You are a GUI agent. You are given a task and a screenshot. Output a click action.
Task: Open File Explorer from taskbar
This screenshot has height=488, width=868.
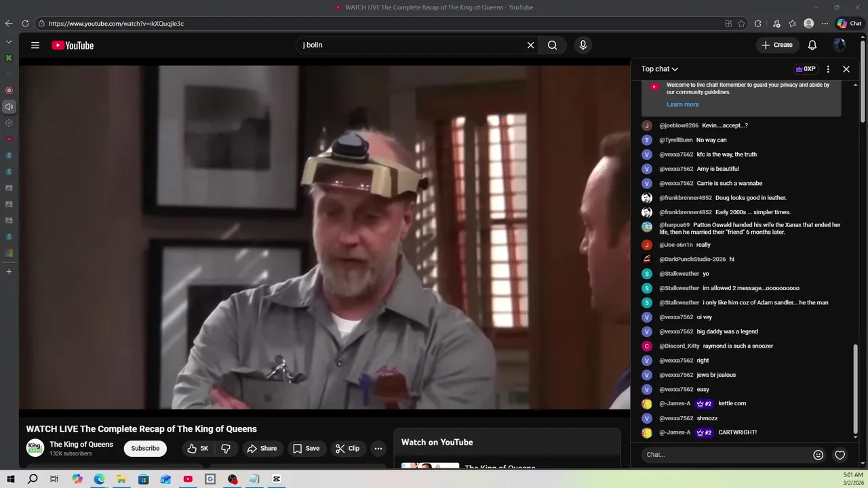click(121, 479)
